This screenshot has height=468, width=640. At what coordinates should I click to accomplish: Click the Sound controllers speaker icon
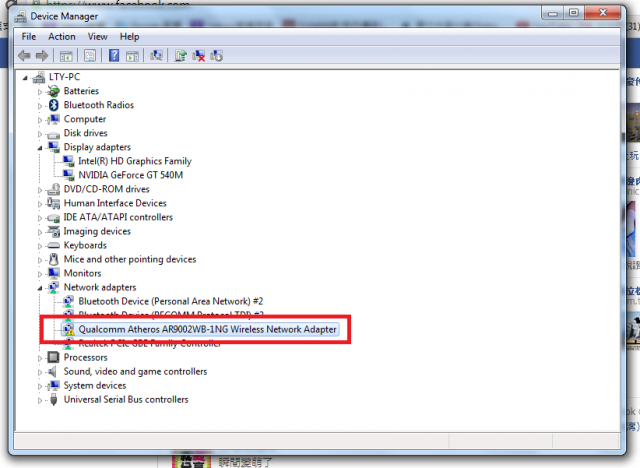tap(52, 371)
